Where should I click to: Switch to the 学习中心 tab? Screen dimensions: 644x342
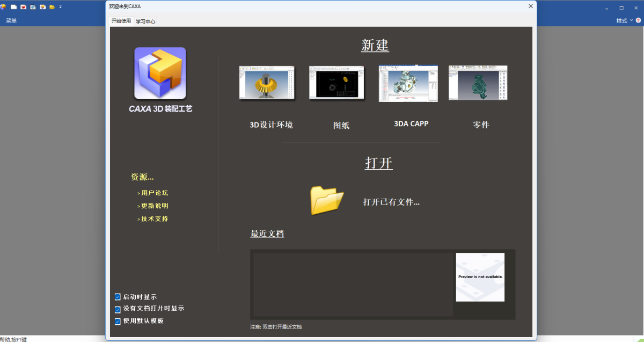point(145,21)
